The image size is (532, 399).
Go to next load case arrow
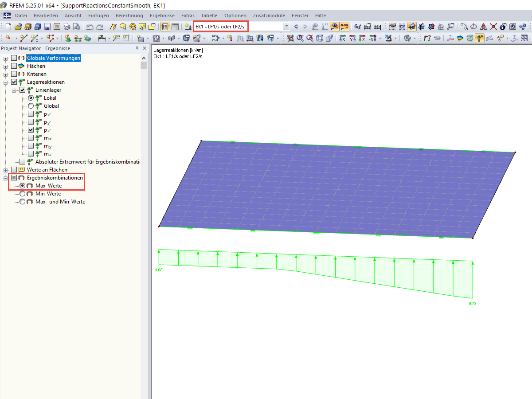point(305,27)
